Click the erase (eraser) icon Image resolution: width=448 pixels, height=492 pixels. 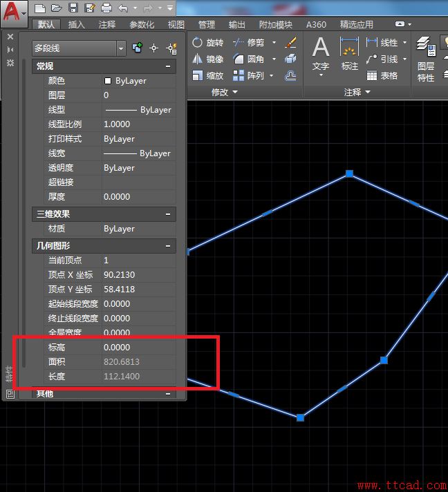[x=290, y=42]
